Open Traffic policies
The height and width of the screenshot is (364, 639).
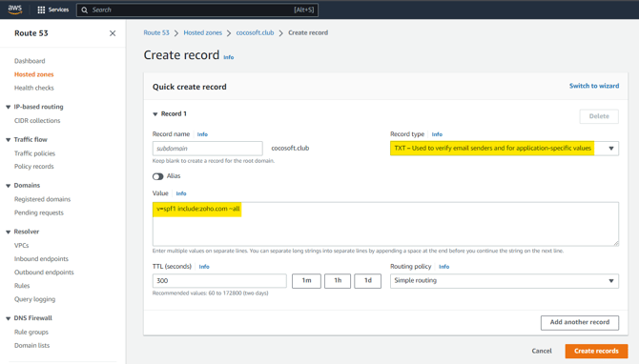tap(34, 153)
